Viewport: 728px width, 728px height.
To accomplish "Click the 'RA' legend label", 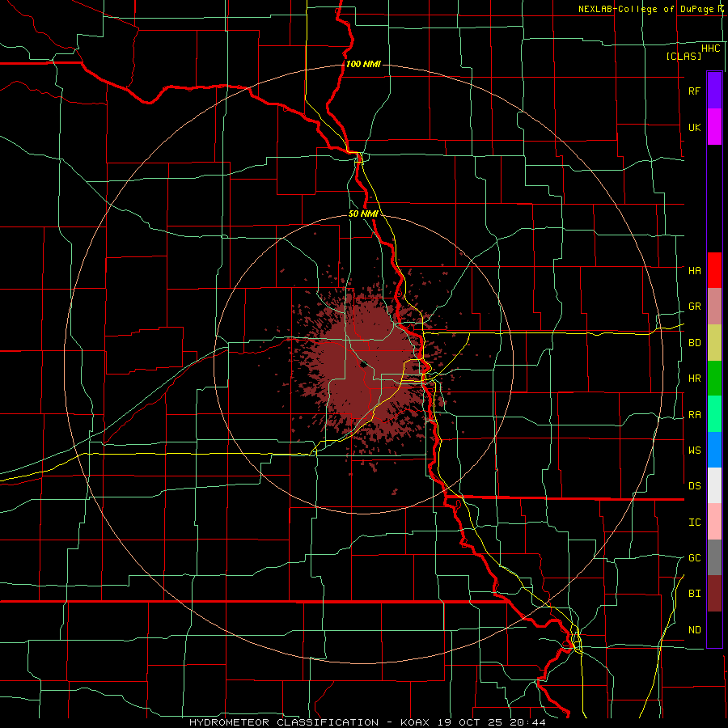I will click(x=694, y=415).
